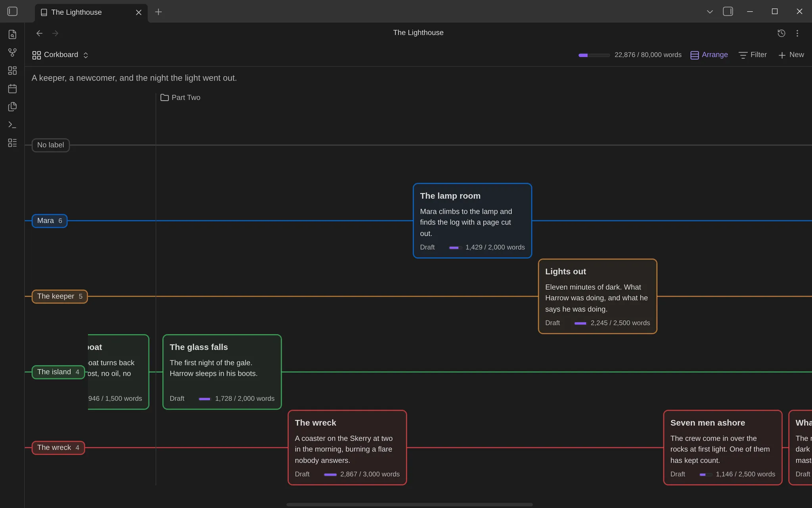This screenshot has height=508, width=812.
Task: Click 1,146 / 2,500 words on Seven men ashore
Action: pos(745,474)
